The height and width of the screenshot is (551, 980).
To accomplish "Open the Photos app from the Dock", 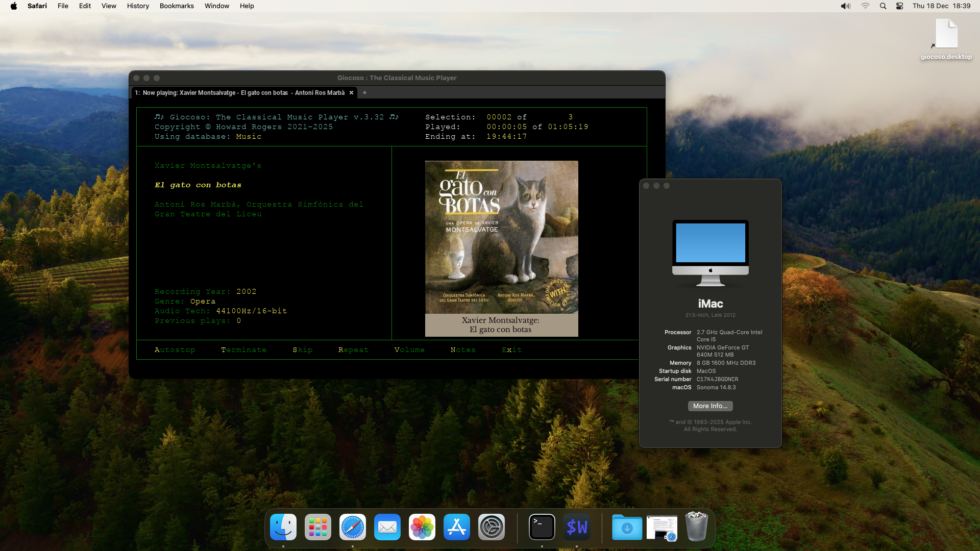I will 422,527.
